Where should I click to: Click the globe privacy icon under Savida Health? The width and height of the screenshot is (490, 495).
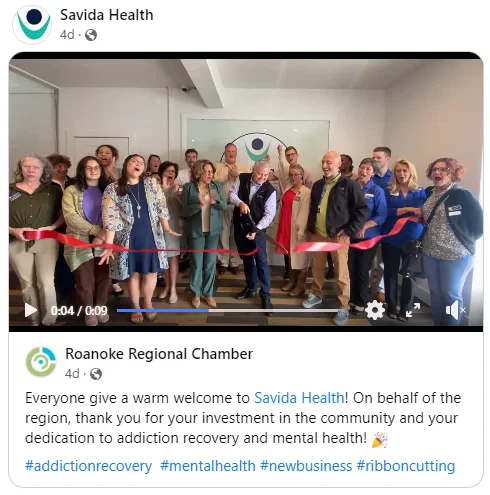[x=91, y=35]
